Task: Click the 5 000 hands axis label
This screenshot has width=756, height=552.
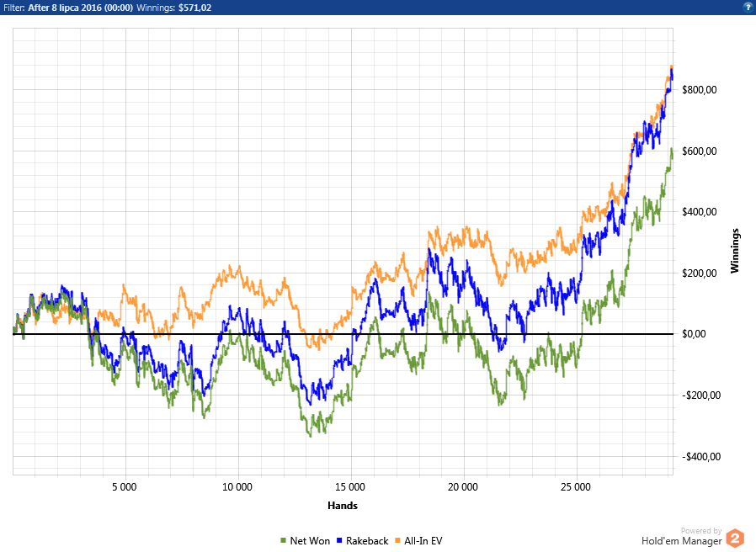Action: 125,487
